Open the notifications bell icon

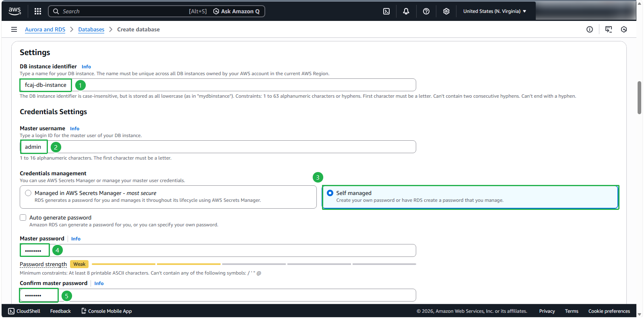click(406, 11)
